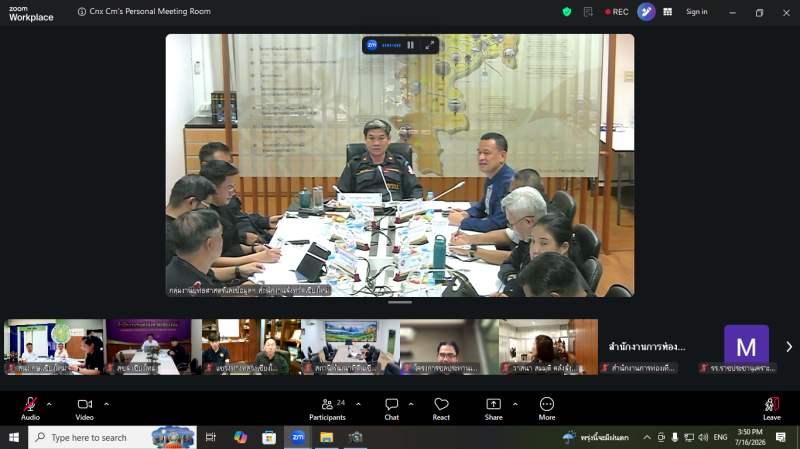Change layout with the View grid icon
800x449 pixels.
pos(667,12)
